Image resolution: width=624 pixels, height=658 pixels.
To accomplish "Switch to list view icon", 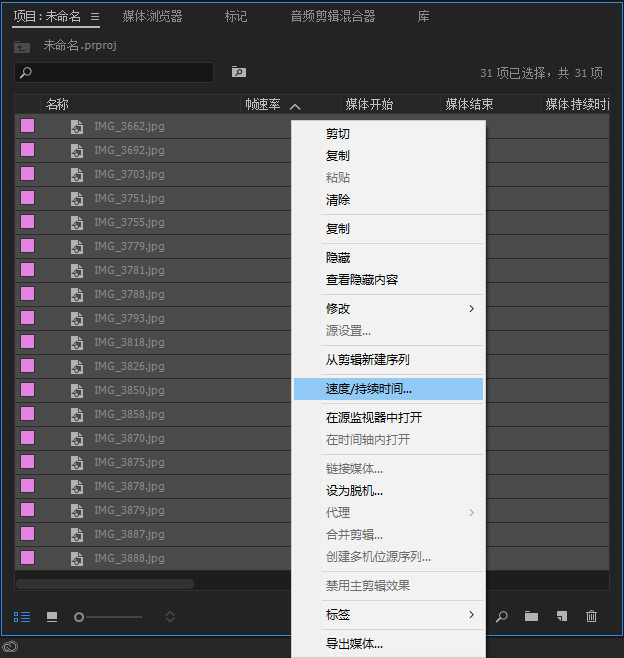I will pyautogui.click(x=22, y=617).
